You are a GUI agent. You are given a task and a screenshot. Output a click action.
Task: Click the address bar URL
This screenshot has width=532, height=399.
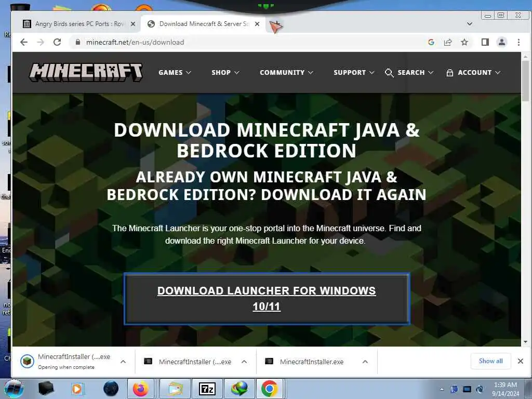(x=135, y=42)
